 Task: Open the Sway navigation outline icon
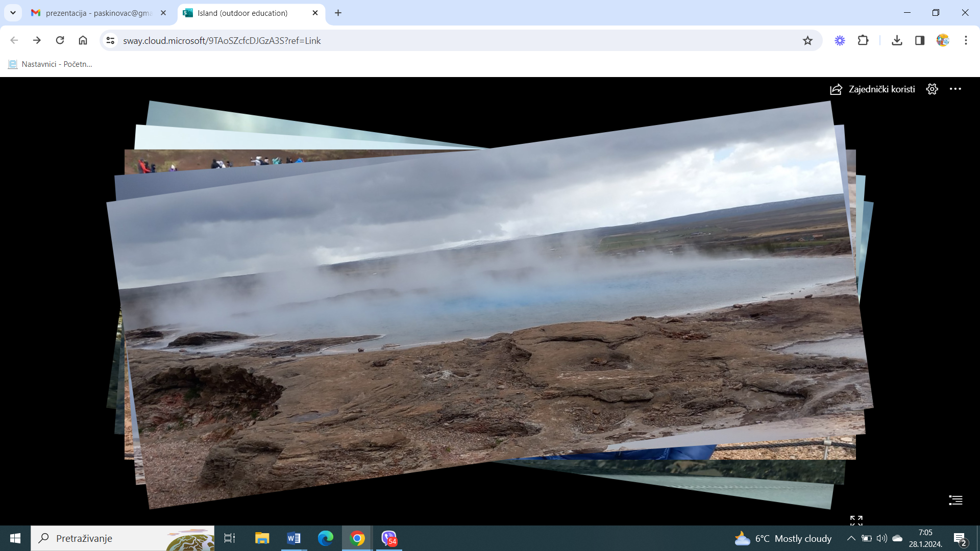(955, 500)
